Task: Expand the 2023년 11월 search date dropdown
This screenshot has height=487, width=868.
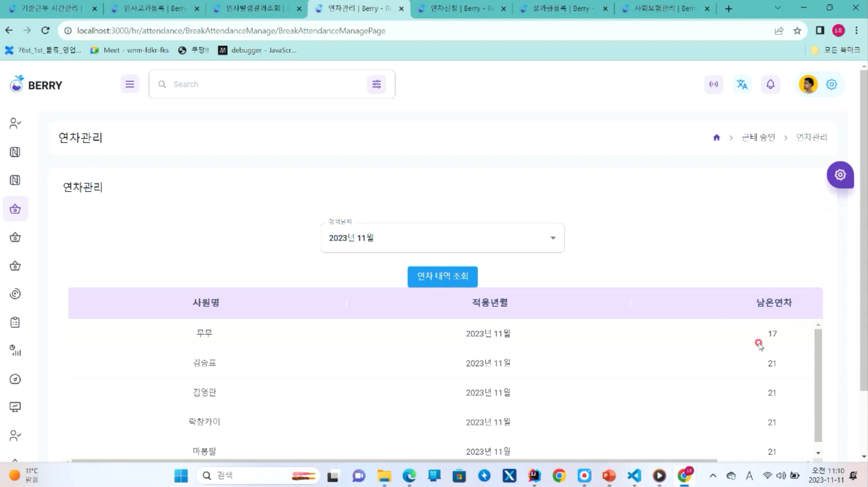Action: [442, 238]
